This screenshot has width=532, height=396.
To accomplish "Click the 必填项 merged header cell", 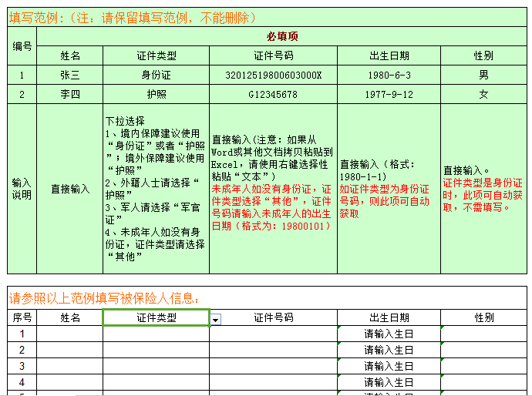I will coord(282,36).
